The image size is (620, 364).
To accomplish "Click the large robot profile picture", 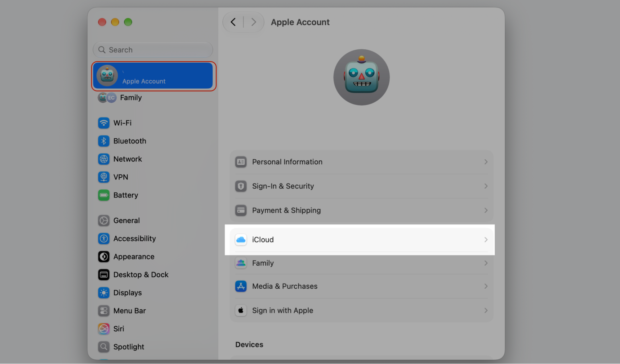I will click(361, 77).
